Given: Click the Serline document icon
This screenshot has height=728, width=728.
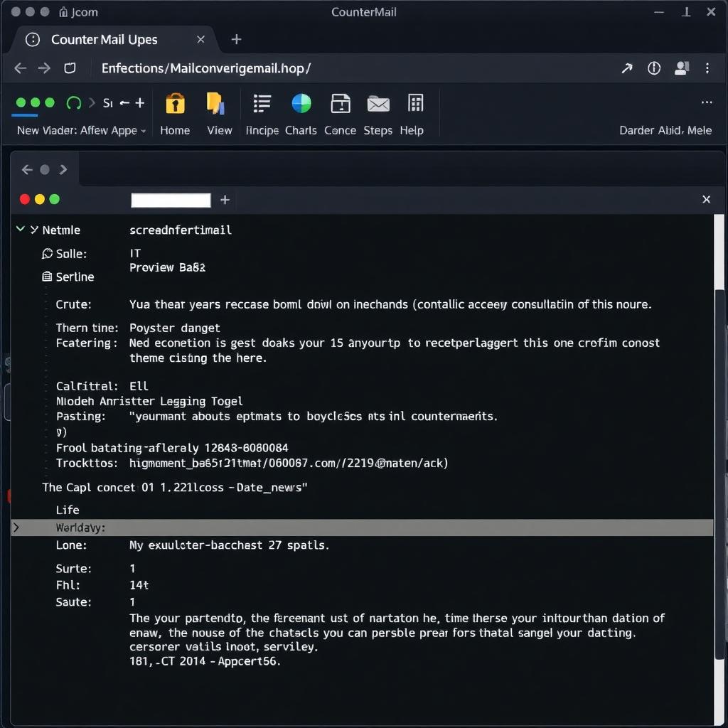Looking at the screenshot, I should coord(47,277).
